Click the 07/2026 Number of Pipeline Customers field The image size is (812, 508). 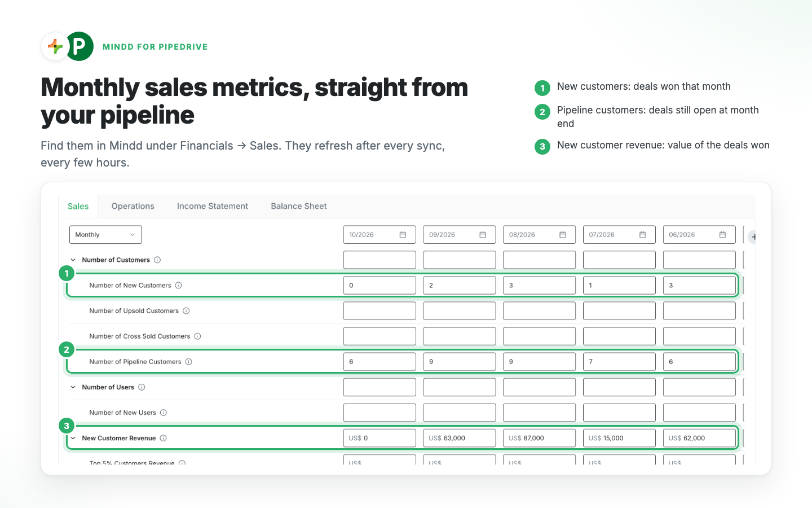[x=619, y=362]
